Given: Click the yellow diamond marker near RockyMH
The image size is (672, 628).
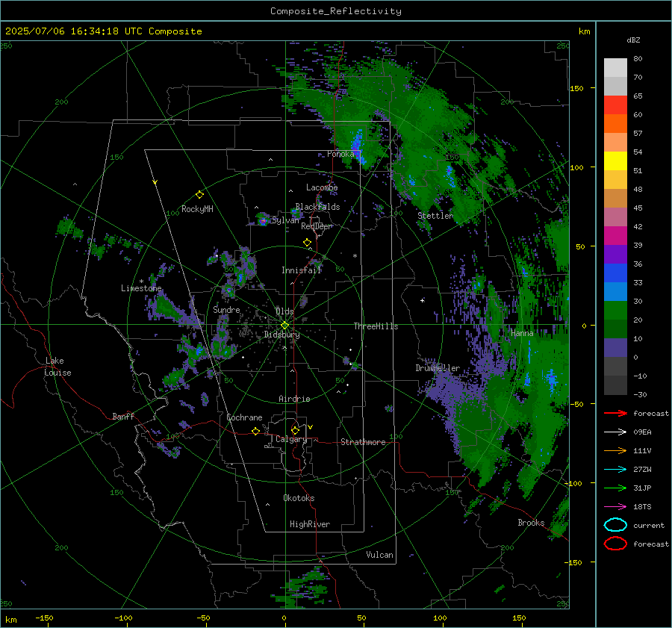Looking at the screenshot, I should point(199,195).
